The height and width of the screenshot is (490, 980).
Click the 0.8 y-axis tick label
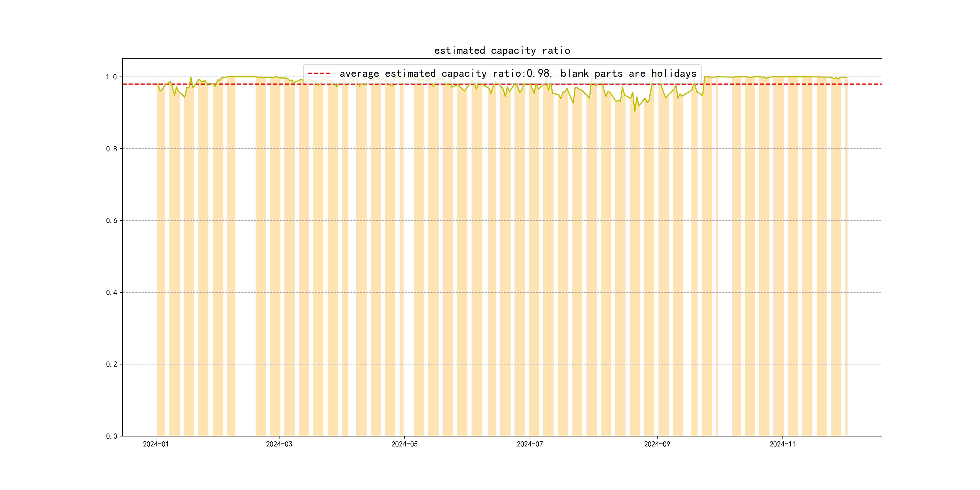(112, 149)
